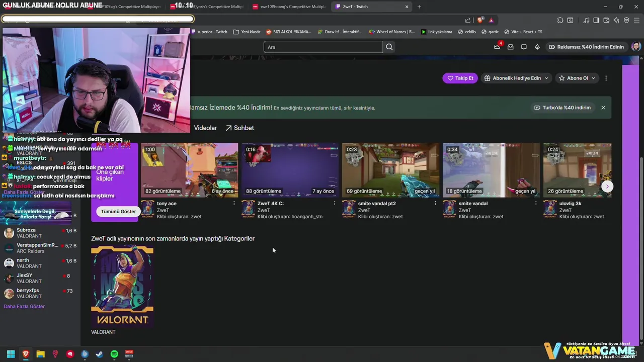Open Twitch Prime loot crown icon
644x362 pixels.
coord(497,47)
